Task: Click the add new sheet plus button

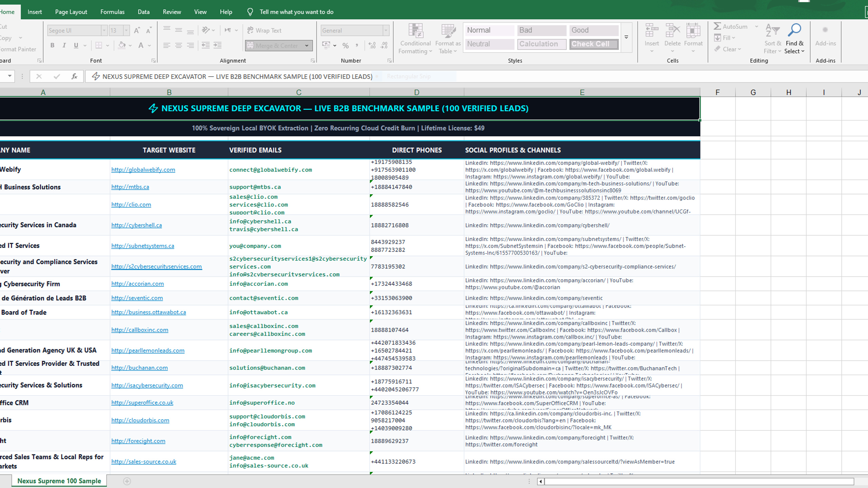Action: click(x=127, y=481)
